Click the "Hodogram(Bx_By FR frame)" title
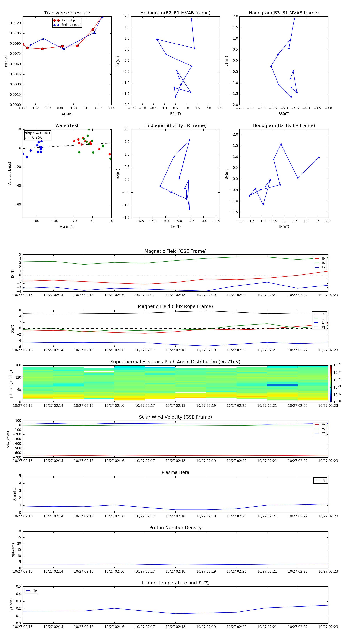This screenshot has width=351, height=644. (284, 125)
